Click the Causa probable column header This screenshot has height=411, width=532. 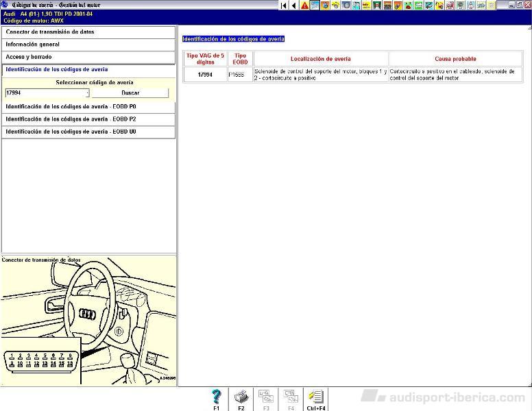(x=456, y=59)
